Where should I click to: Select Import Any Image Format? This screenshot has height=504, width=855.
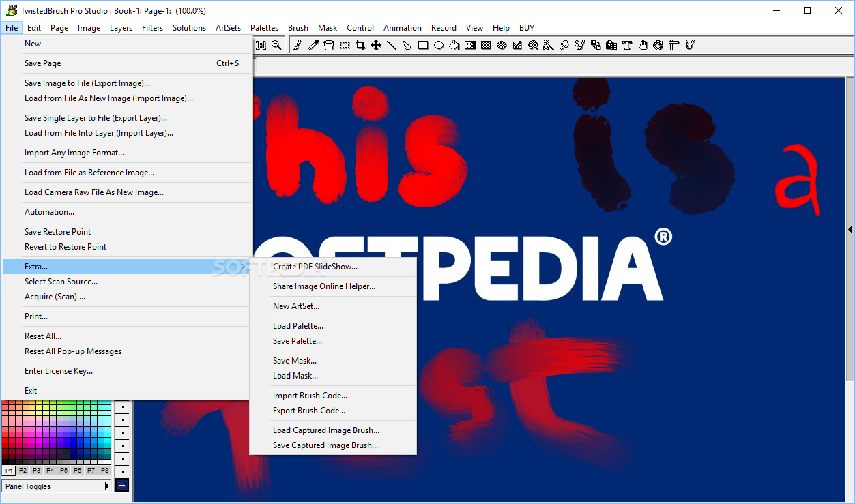128,153
